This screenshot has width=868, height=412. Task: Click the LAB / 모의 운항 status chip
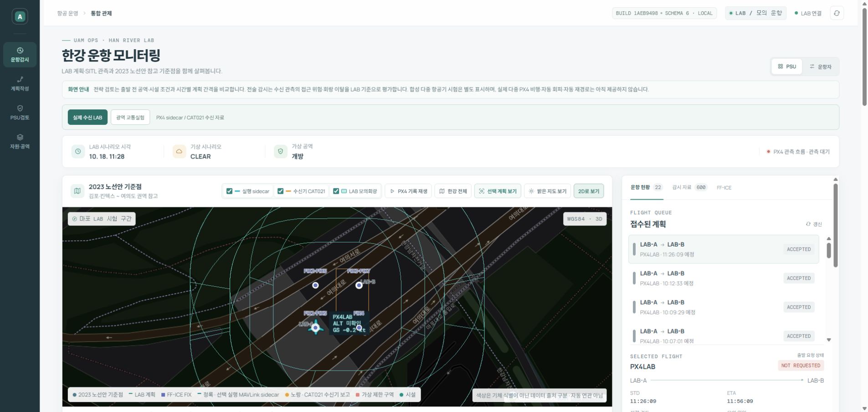pos(755,13)
